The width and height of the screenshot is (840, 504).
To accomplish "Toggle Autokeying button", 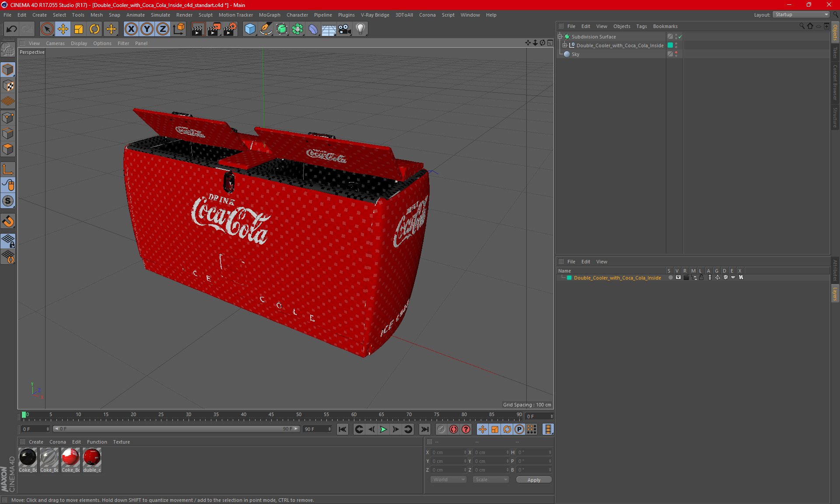I will [454, 429].
